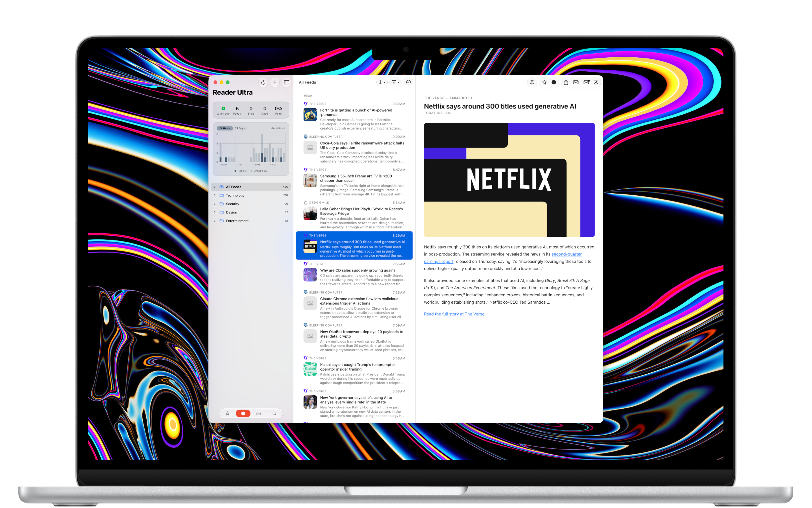
Task: Open the Coca-Cola Fairlife ransomware article
Action: [354, 149]
